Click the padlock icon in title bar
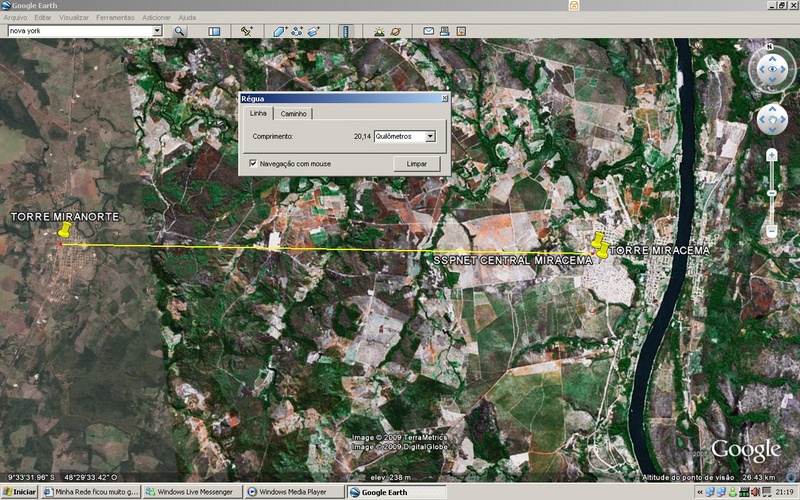 tap(574, 5)
